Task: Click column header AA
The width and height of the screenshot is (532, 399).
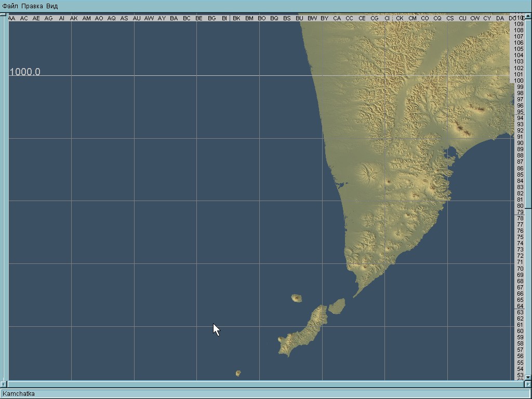Action: click(11, 18)
